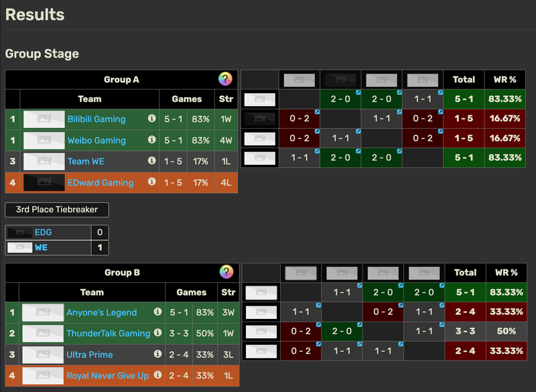Click EDward Gaming dark logo in standings
This screenshot has height=392, width=536.
pos(44,182)
